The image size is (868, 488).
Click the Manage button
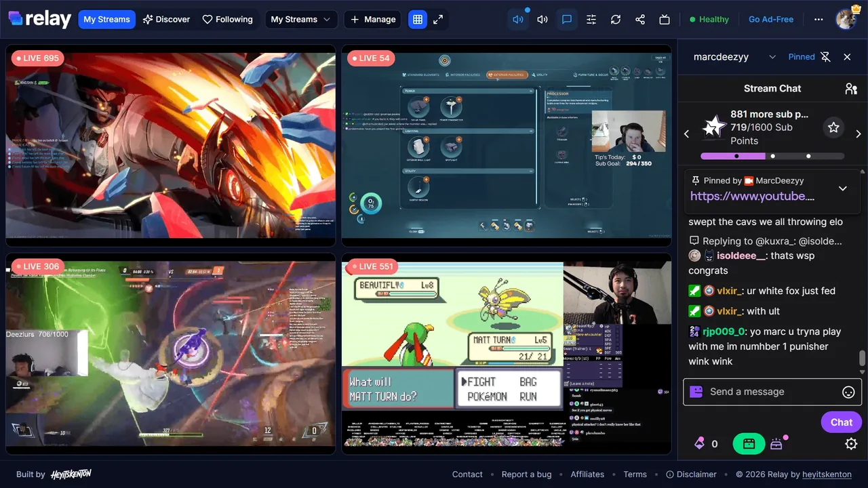(x=372, y=20)
